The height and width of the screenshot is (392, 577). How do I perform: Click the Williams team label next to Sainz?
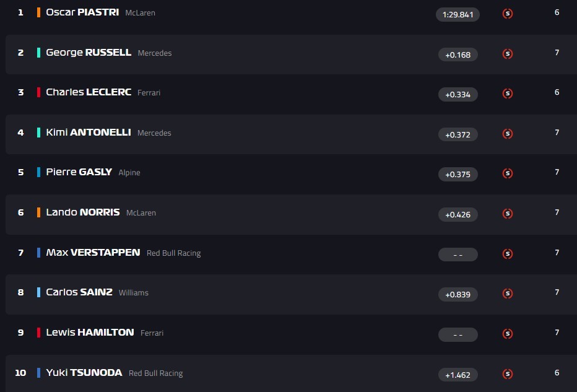(134, 293)
